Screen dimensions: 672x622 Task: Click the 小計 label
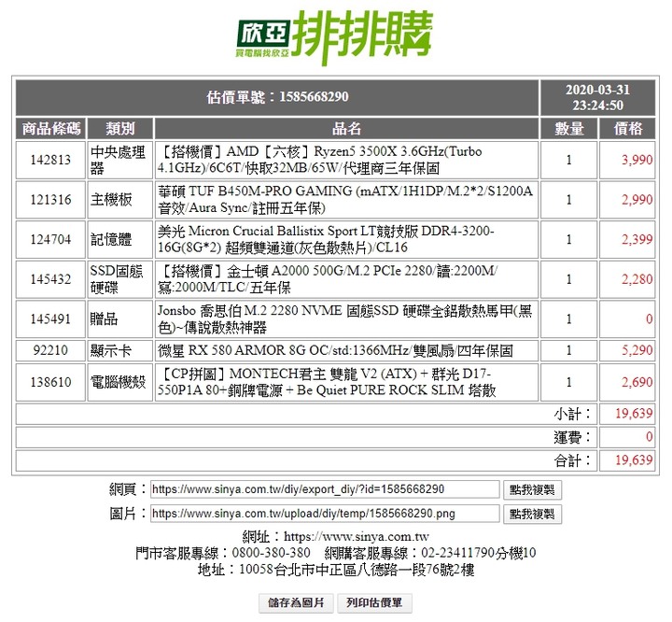coord(572,414)
